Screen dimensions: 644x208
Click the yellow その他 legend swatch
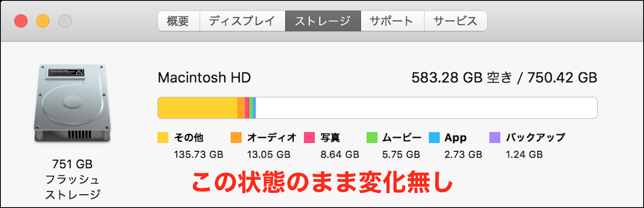coord(163,138)
